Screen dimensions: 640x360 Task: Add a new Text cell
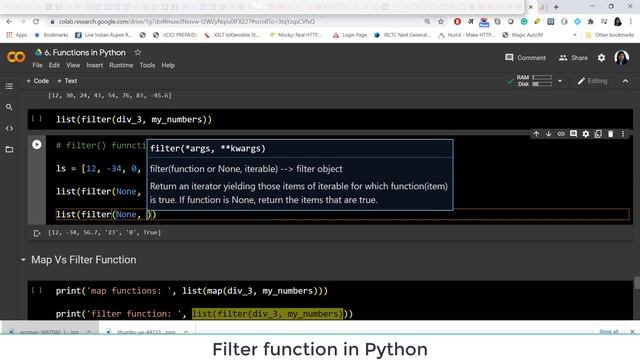(67, 81)
